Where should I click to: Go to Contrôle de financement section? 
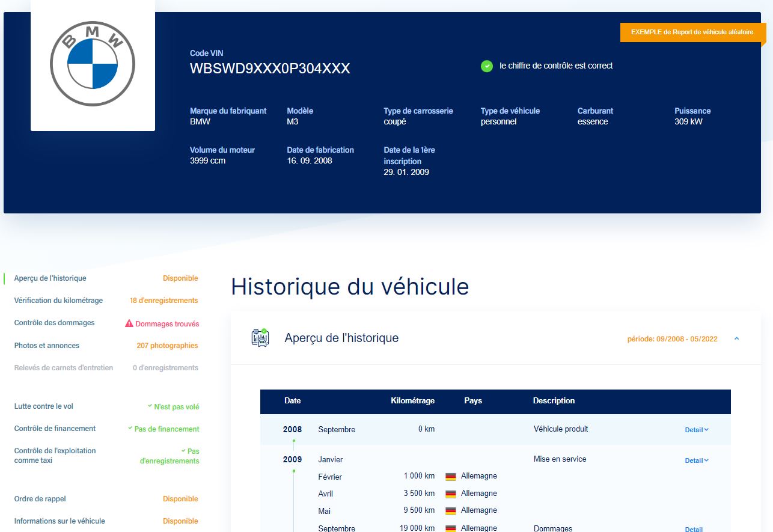pyautogui.click(x=55, y=429)
